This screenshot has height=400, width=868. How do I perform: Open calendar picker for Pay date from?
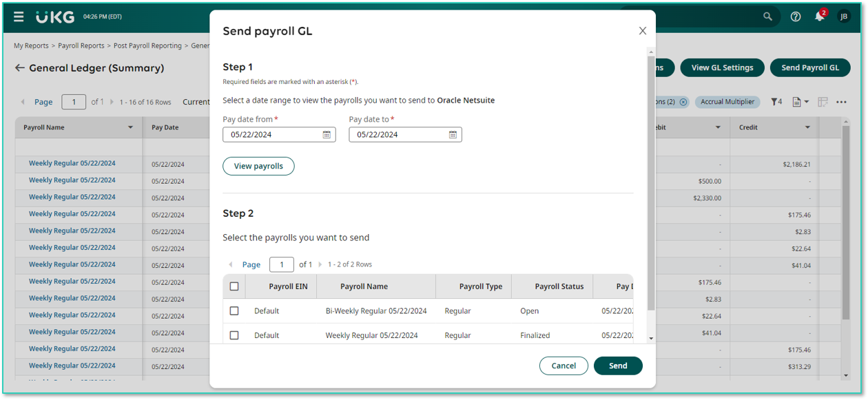(327, 135)
